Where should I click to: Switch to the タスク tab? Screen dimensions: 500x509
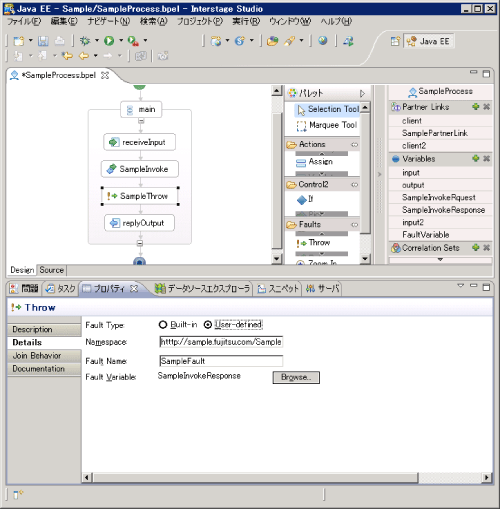point(60,289)
